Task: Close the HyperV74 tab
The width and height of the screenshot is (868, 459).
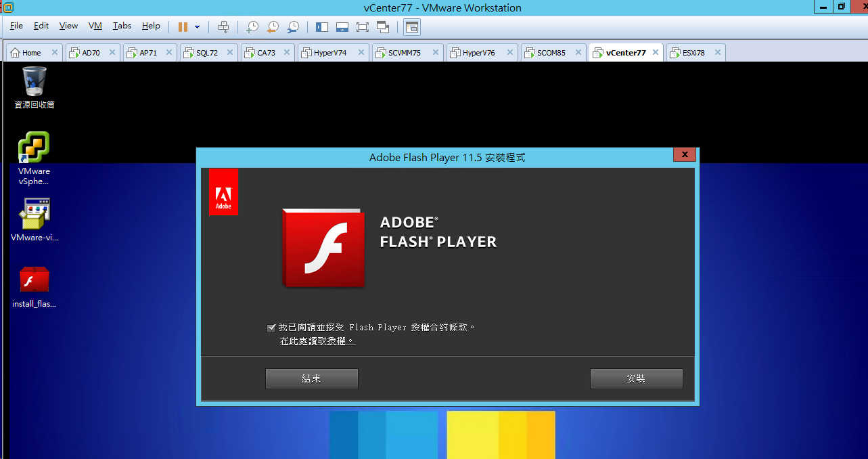Action: 361,52
